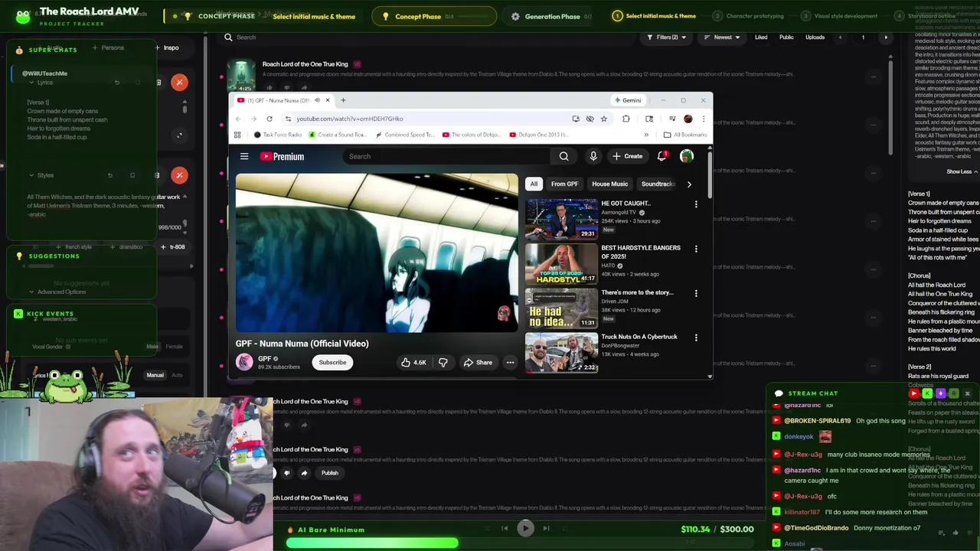This screenshot has height=551, width=980.
Task: Toggle the Uploads filter in the library
Action: pyautogui.click(x=815, y=37)
